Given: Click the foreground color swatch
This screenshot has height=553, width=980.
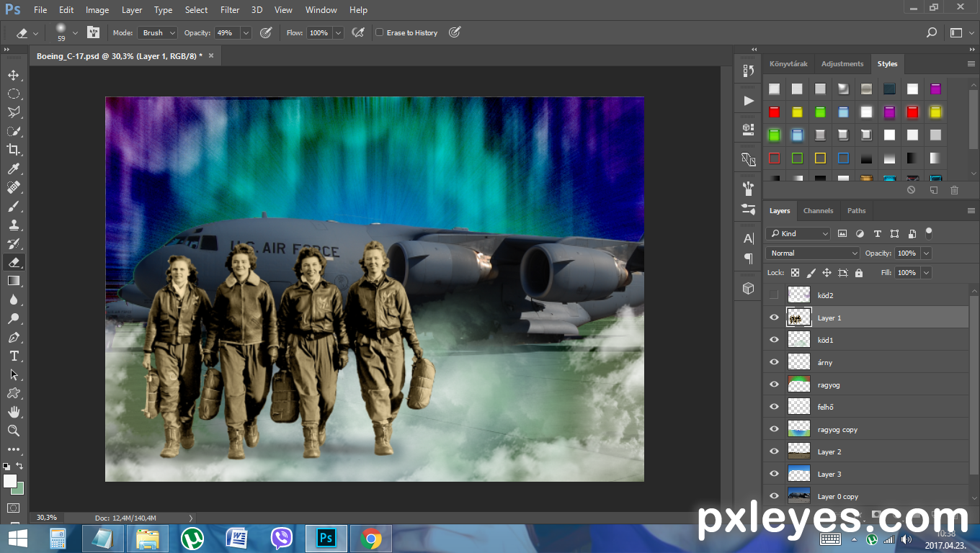Looking at the screenshot, I should tap(10, 481).
